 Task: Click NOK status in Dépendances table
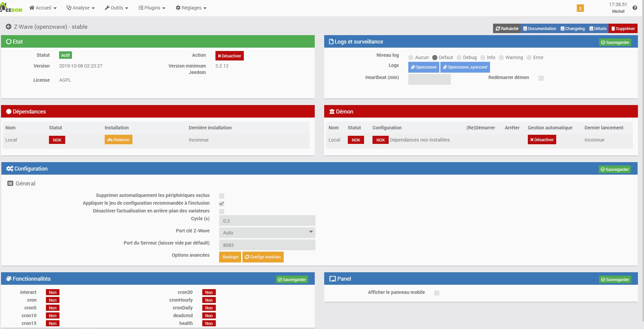coord(57,140)
